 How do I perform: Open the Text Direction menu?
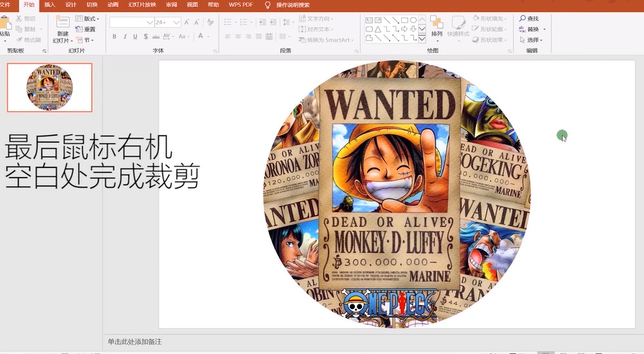click(316, 19)
